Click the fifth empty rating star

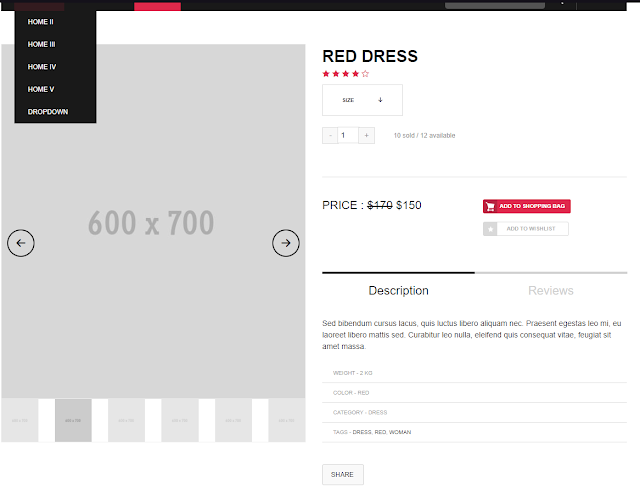(365, 73)
